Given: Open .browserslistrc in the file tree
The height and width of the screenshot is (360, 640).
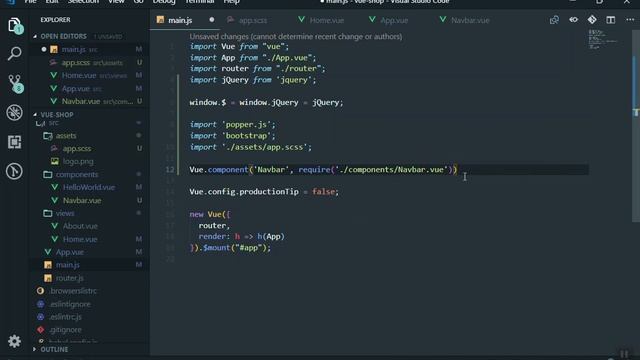Looking at the screenshot, I should point(73,291).
